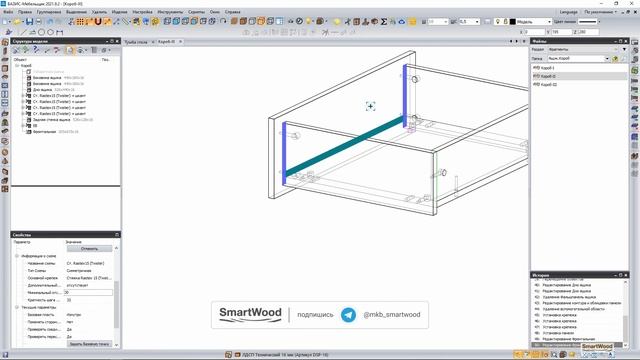This screenshot has height=360, width=640.
Task: Collapse the Короб root tree node
Action: [17, 66]
